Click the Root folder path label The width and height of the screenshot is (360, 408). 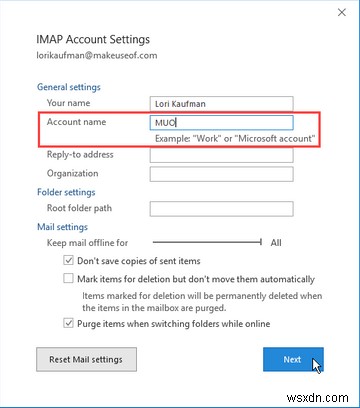(x=79, y=208)
